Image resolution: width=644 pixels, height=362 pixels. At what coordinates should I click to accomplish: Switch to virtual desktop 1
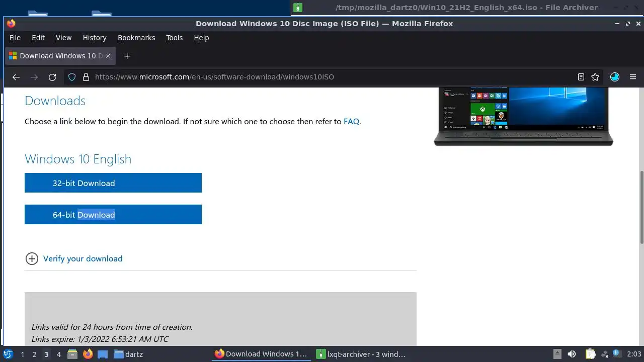(22, 354)
